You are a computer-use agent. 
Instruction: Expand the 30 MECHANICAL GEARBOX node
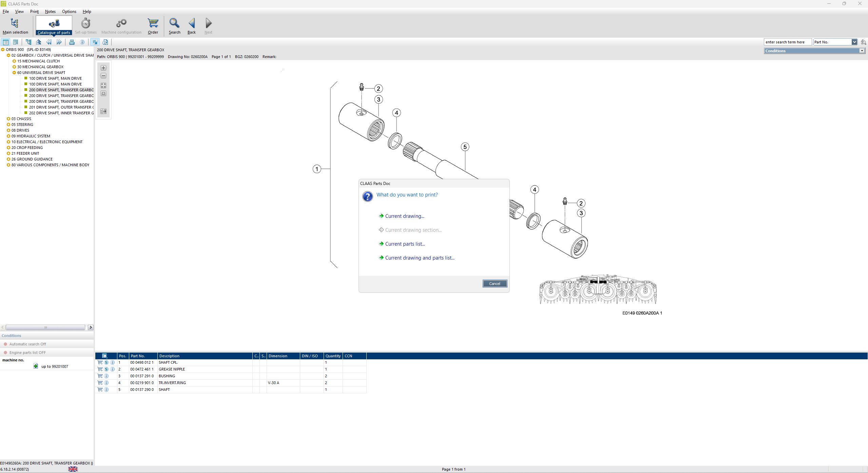[14, 67]
